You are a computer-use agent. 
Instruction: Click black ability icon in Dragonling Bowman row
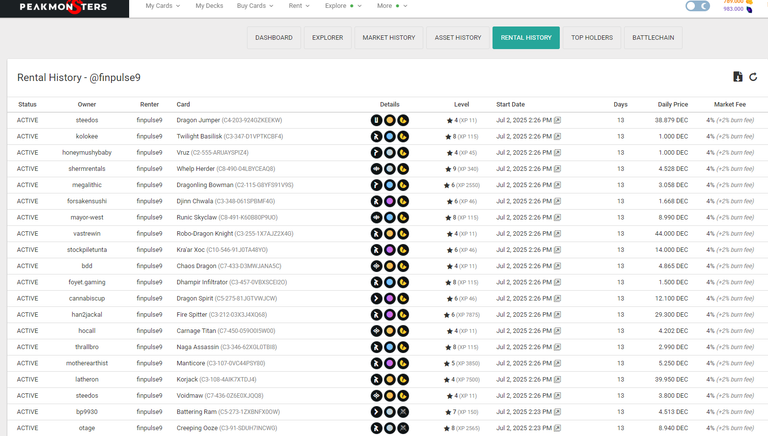376,185
